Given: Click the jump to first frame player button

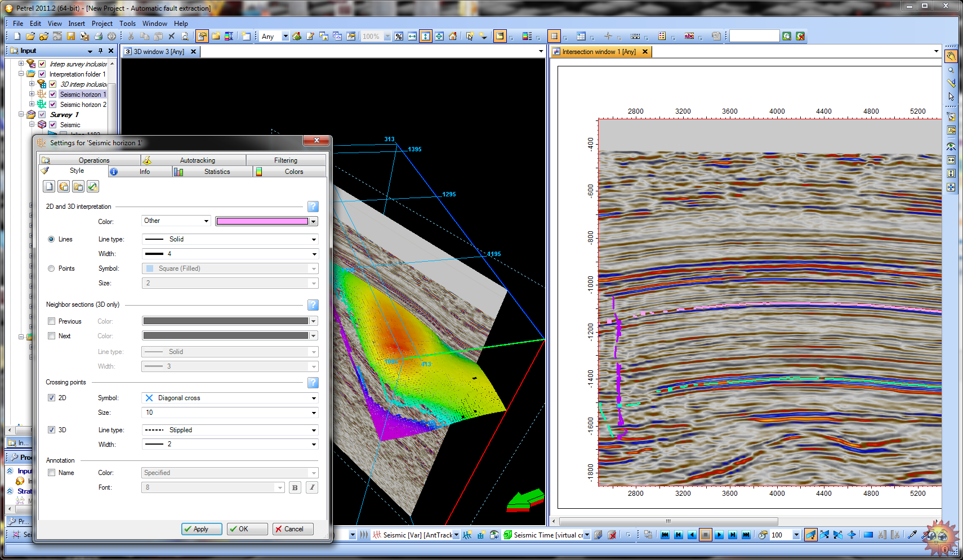Looking at the screenshot, I should click(665, 535).
